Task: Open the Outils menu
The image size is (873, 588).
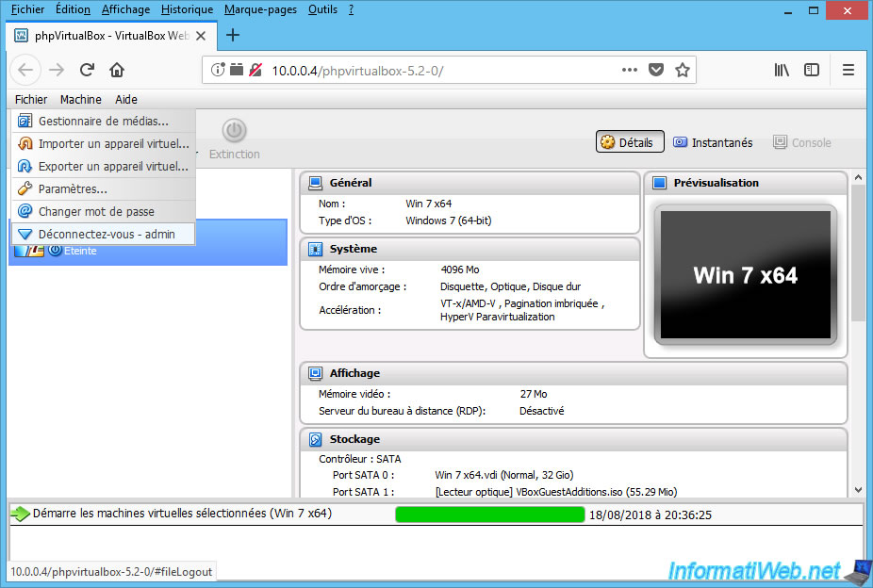Action: click(323, 9)
